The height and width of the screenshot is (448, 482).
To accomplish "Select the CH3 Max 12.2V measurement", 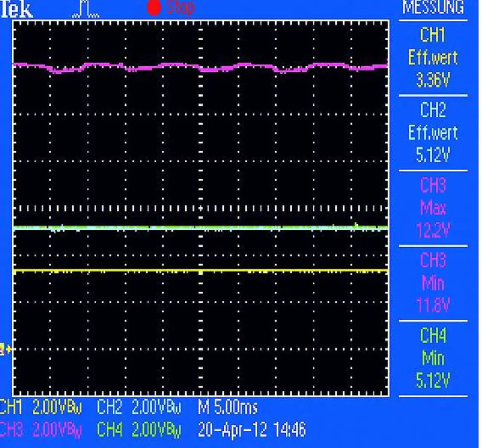I will [433, 208].
